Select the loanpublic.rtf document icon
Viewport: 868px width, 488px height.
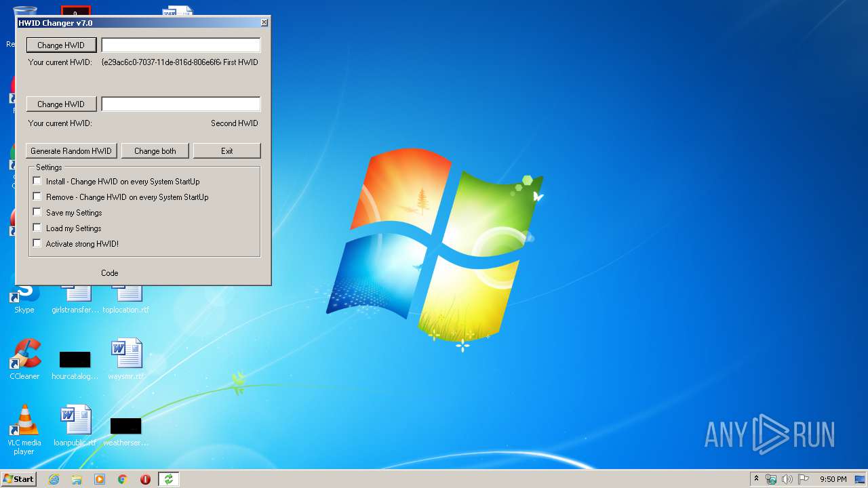pos(75,426)
